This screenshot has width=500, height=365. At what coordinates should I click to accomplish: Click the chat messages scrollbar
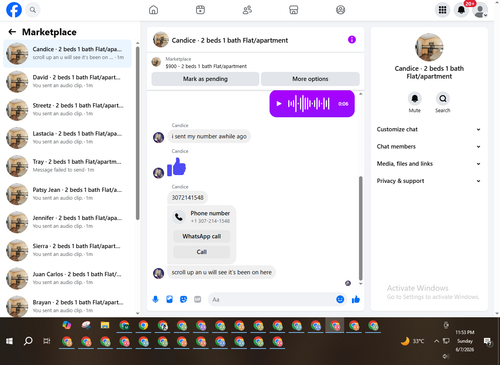(360, 228)
